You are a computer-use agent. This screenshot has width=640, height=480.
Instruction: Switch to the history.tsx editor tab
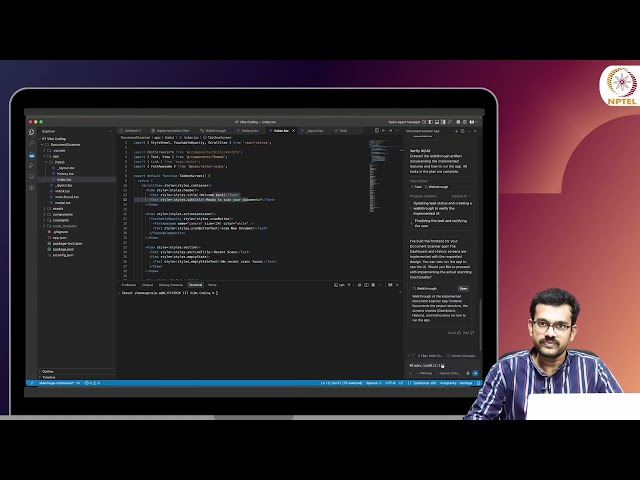tap(248, 131)
